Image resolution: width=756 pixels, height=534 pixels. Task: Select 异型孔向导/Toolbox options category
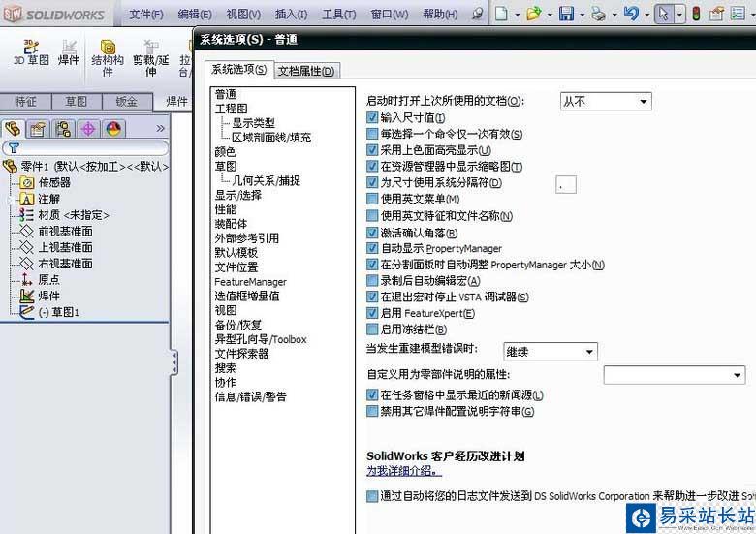coord(261,339)
